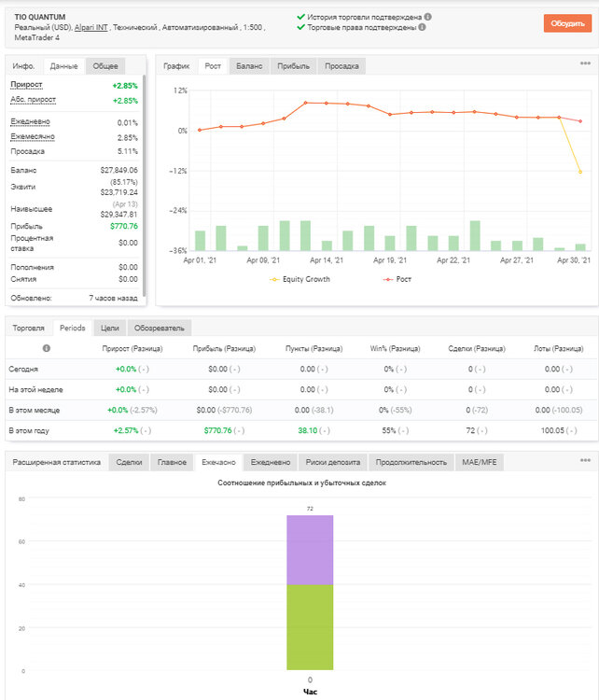Open three-dots menu of advanced statistics panel

click(x=585, y=460)
